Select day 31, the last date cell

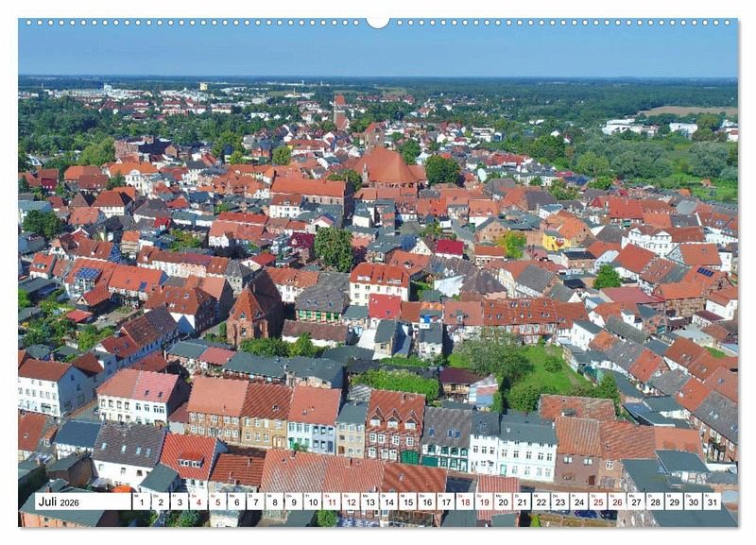(711, 502)
